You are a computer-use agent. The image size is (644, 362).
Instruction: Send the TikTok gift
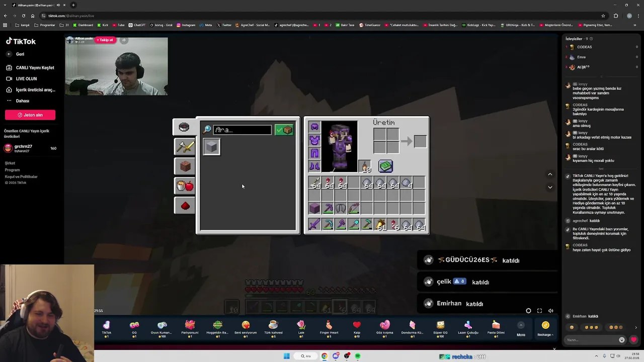click(x=107, y=328)
